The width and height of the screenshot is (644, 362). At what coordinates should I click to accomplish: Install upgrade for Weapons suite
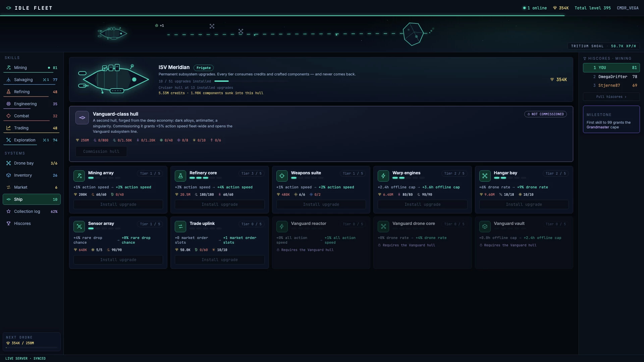[321, 204]
